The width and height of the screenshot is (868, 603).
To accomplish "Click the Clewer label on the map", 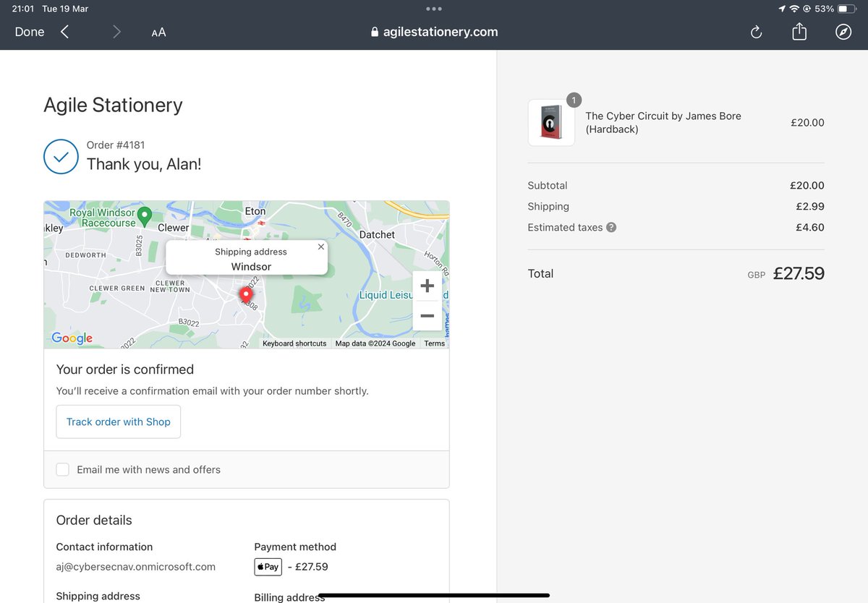I will [x=174, y=228].
